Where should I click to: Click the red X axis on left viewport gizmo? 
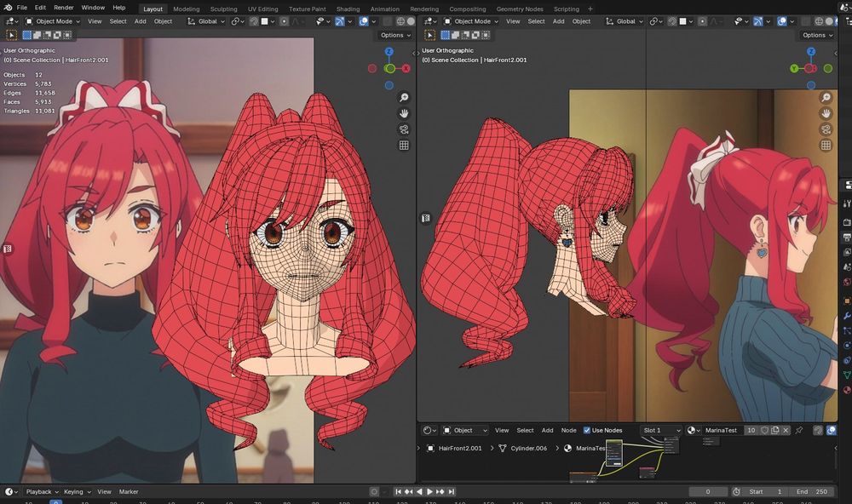point(406,68)
